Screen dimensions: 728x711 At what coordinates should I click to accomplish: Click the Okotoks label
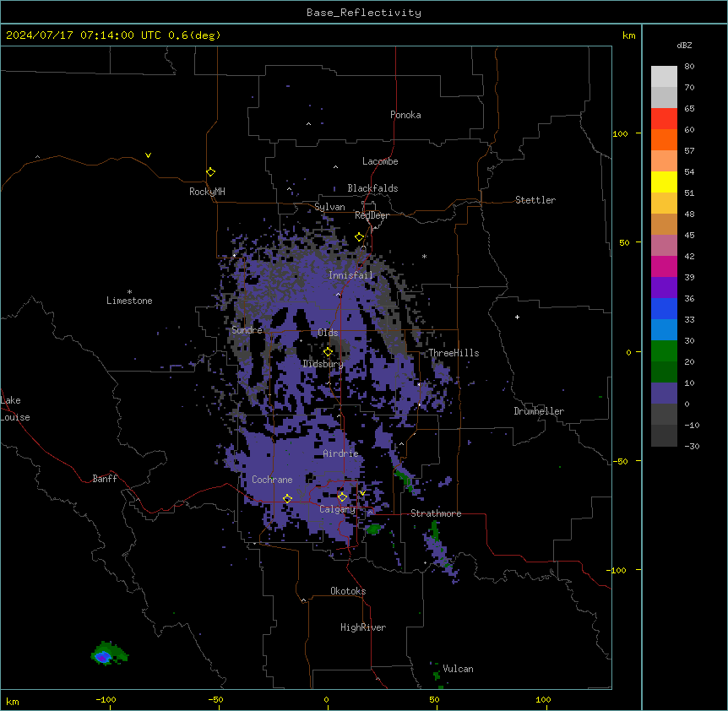pos(348,591)
